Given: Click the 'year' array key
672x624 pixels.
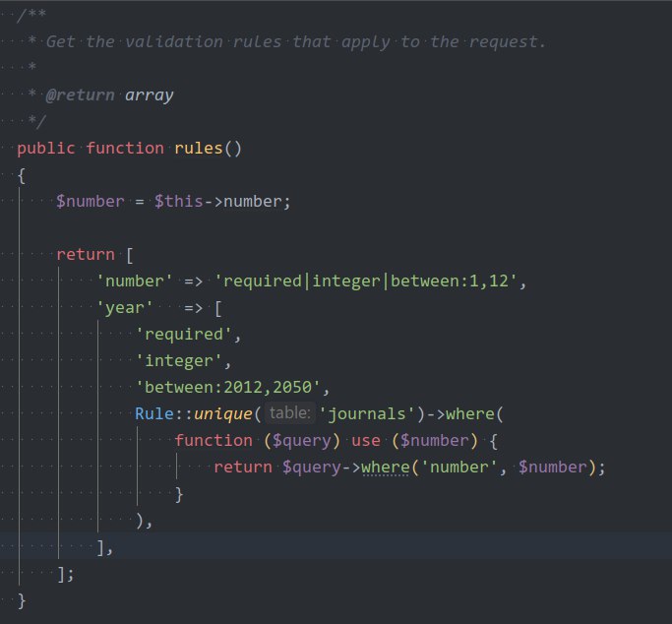Looking at the screenshot, I should pyautogui.click(x=124, y=308).
